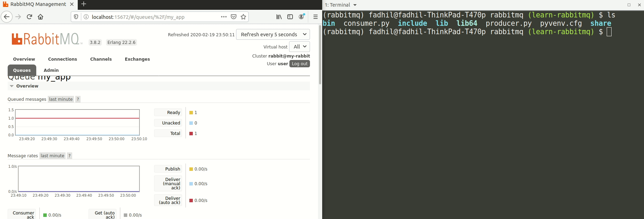
Task: Switch to the Exchanges tab
Action: click(x=137, y=59)
